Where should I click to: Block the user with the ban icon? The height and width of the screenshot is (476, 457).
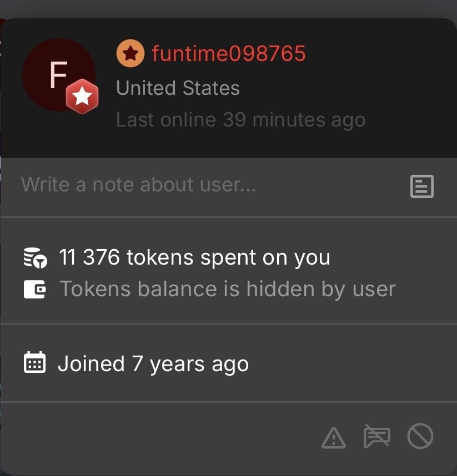420,437
